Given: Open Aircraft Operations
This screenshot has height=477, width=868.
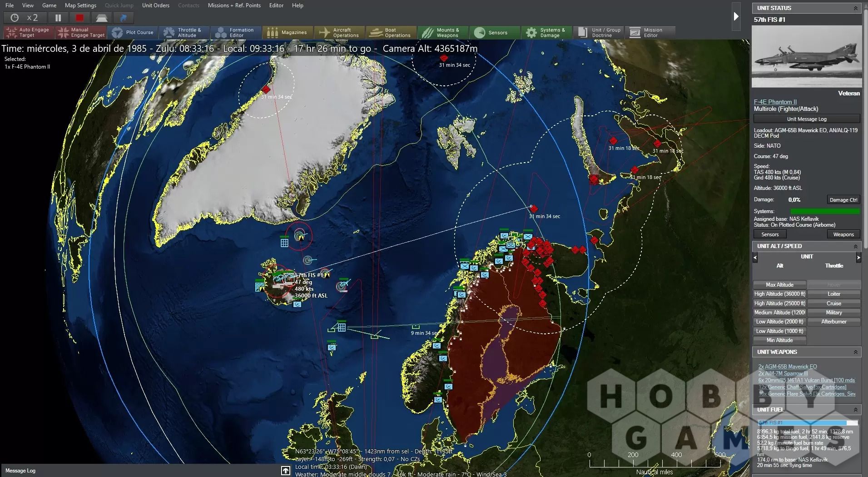Looking at the screenshot, I should (340, 32).
